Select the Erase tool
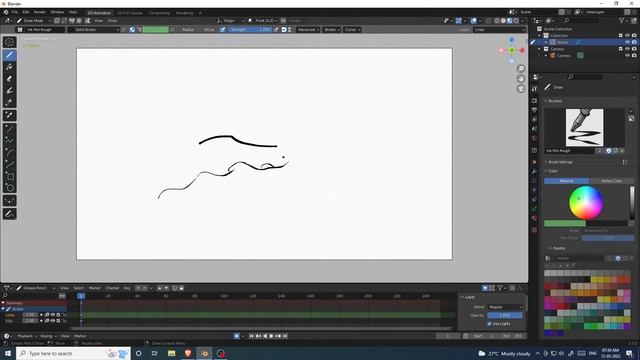This screenshot has width=640, height=360. tap(9, 78)
